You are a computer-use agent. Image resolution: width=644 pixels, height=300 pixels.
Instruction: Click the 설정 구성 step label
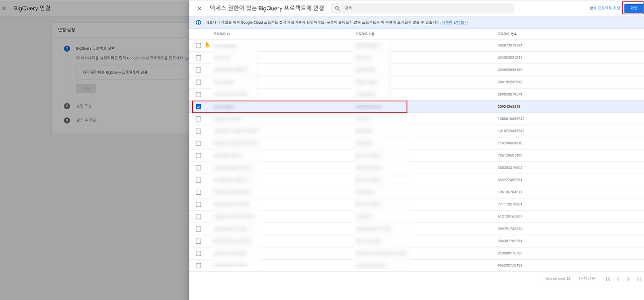pos(84,106)
